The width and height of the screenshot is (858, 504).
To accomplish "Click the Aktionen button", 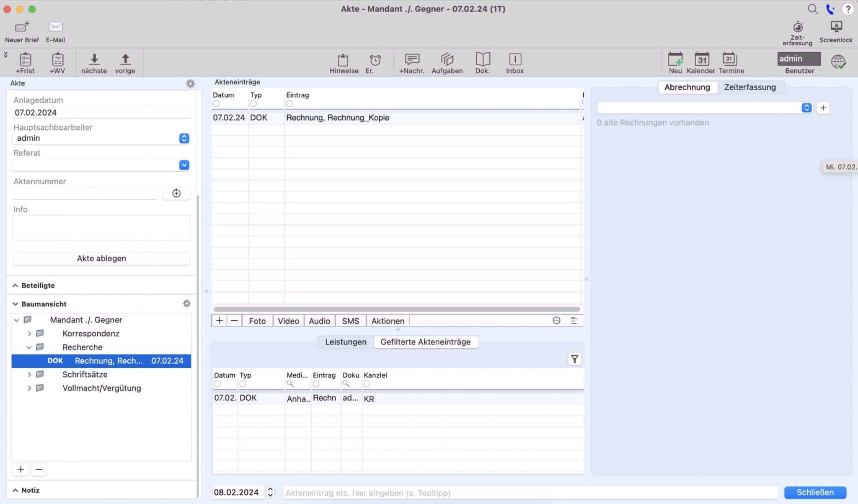I will [x=388, y=321].
